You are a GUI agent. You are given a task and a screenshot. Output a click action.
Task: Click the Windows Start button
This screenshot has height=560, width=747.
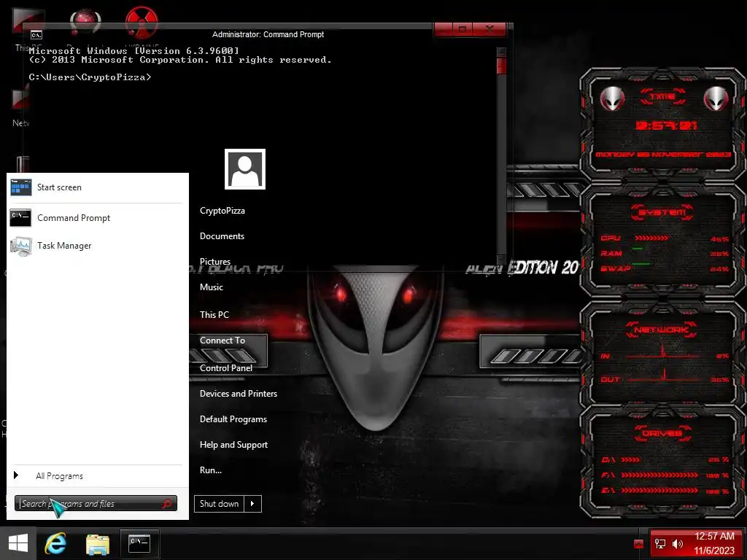tap(18, 543)
